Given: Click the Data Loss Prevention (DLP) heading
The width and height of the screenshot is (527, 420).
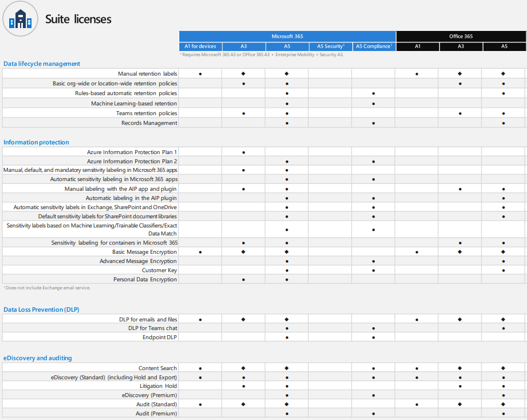Looking at the screenshot, I should (x=41, y=309).
